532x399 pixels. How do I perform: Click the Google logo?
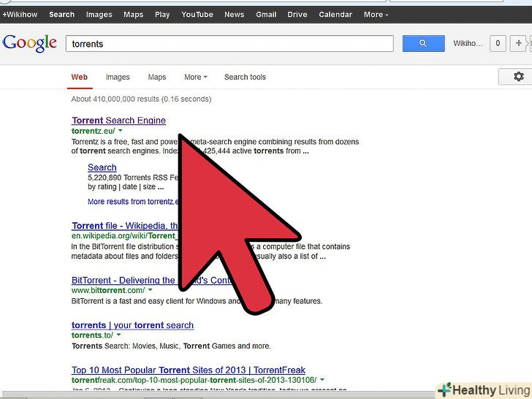click(x=29, y=43)
